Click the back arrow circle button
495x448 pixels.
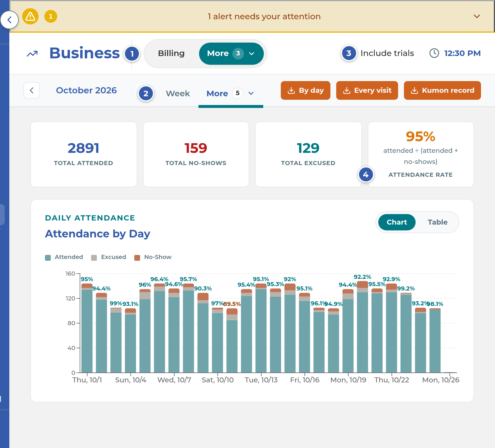9,20
